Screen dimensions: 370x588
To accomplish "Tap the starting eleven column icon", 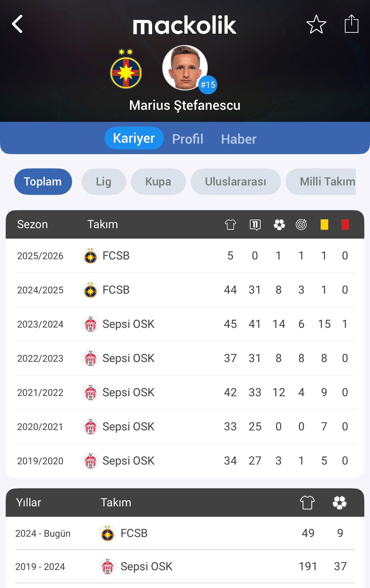I will (x=255, y=225).
